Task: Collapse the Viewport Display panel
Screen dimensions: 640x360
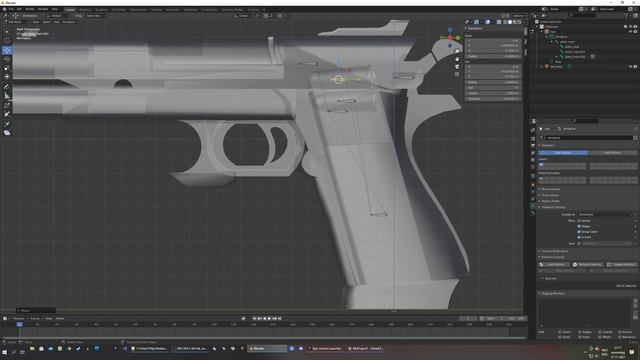Action: click(x=553, y=207)
